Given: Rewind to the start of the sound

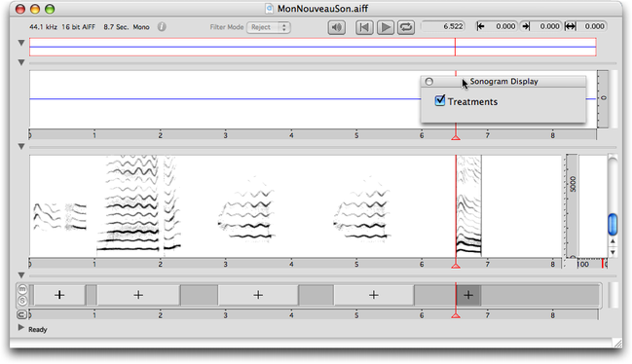Looking at the screenshot, I should click(364, 27).
